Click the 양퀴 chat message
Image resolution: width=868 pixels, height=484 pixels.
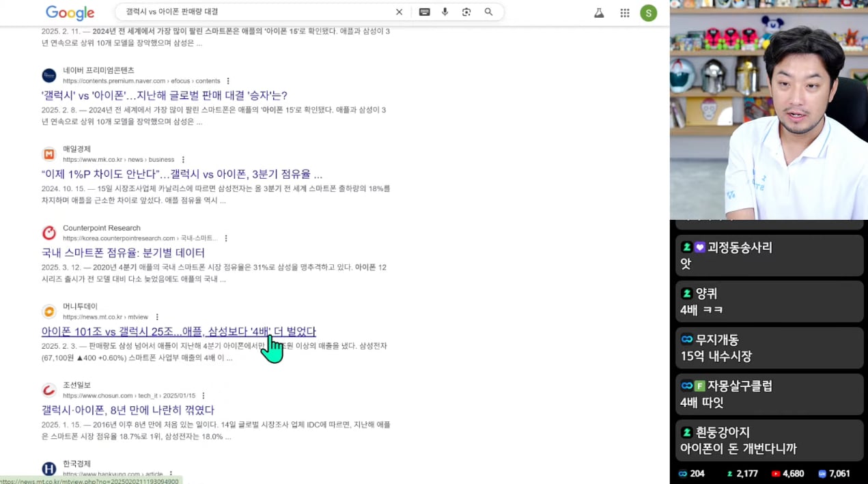coord(769,302)
